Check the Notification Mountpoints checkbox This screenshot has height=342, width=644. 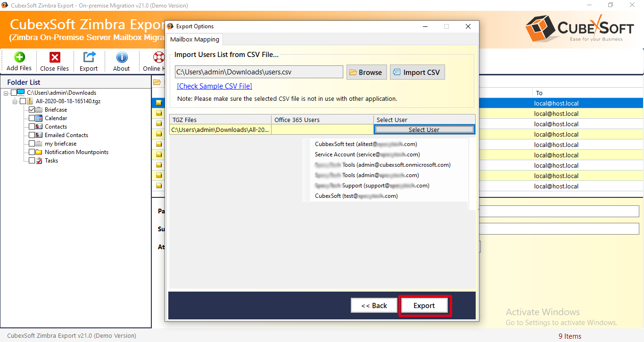pos(32,152)
